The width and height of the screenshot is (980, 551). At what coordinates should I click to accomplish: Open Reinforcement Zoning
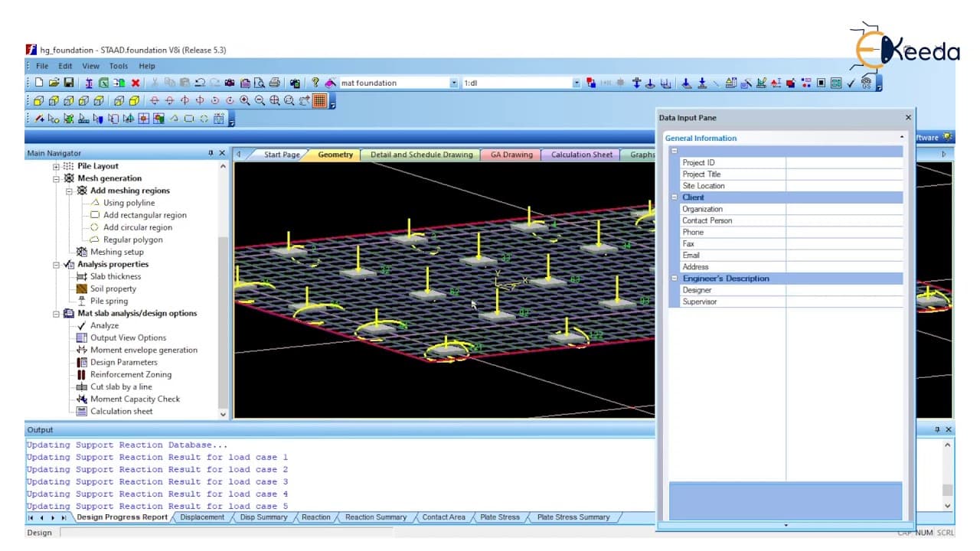[131, 374]
